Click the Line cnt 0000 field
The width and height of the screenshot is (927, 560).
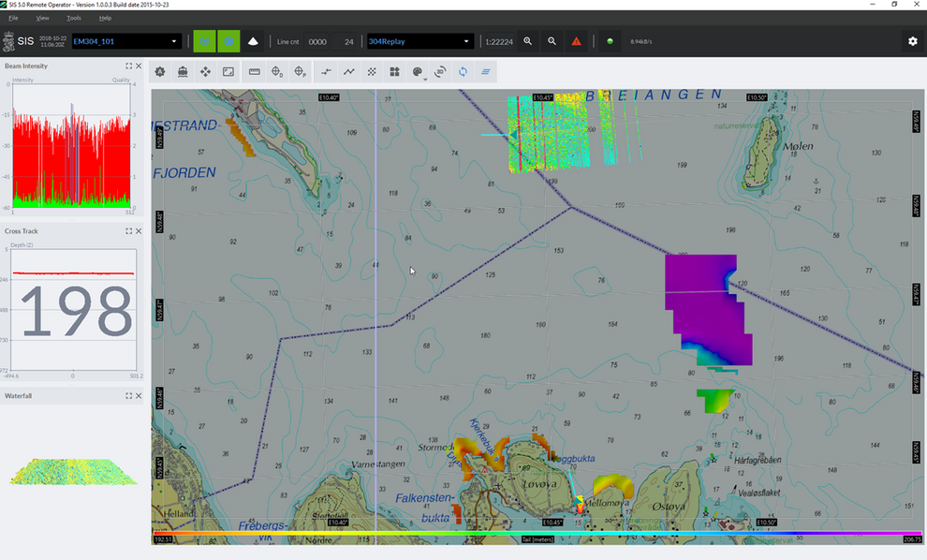pyautogui.click(x=317, y=41)
